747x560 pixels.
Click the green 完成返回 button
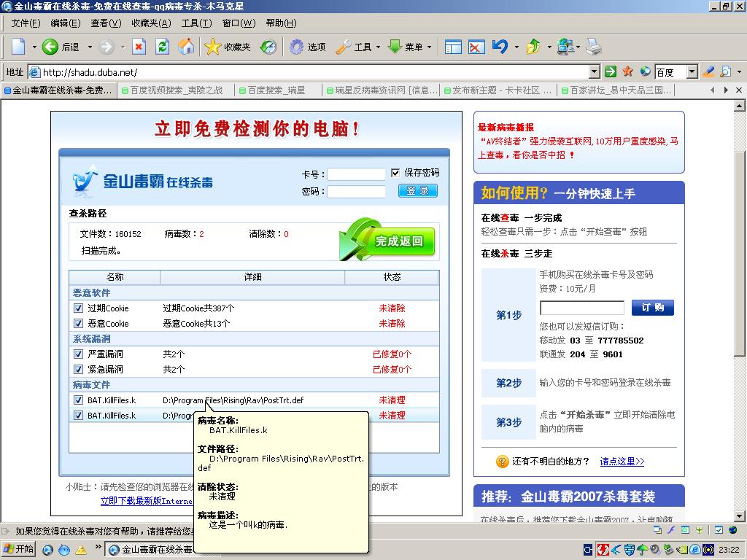[399, 241]
